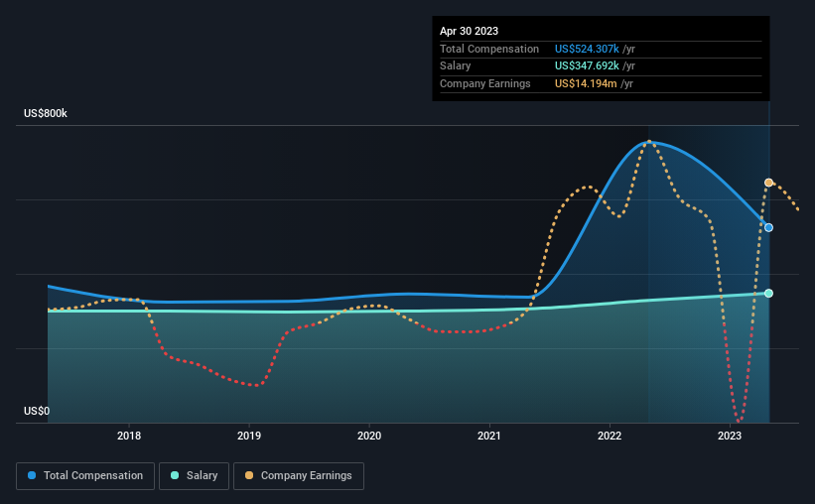Screen dimensions: 815x504
Task: Click the Apr 30 2023 tooltip date
Action: click(469, 31)
